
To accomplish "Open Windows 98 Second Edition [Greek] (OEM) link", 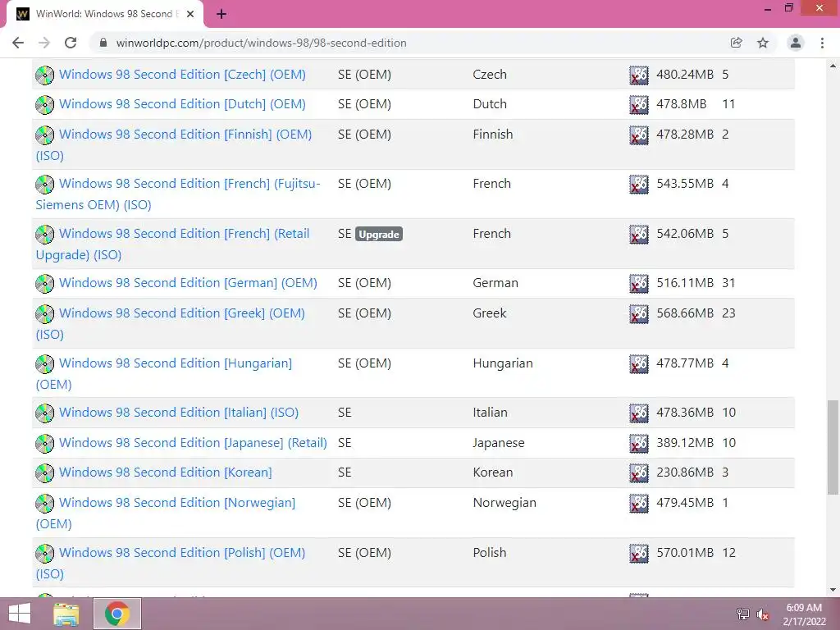I will click(181, 313).
